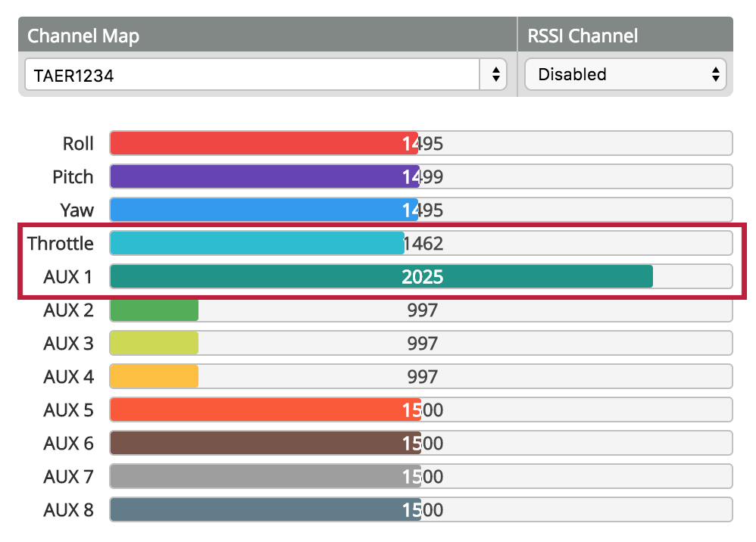The width and height of the screenshot is (756, 542).
Task: Select the brown AUX 6 bar
Action: coord(264,443)
